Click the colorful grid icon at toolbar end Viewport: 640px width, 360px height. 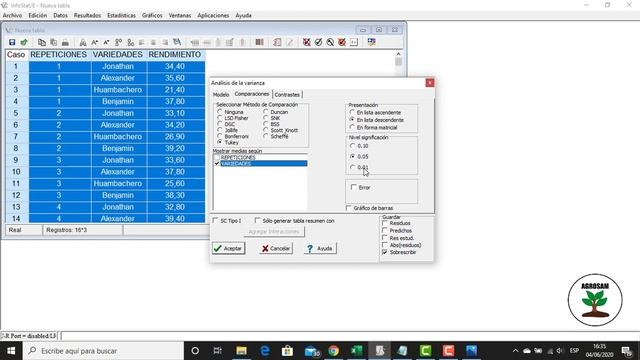tap(371, 42)
